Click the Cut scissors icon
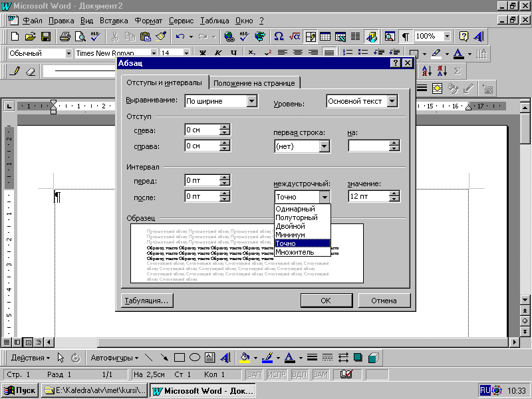The image size is (532, 399). tap(115, 37)
